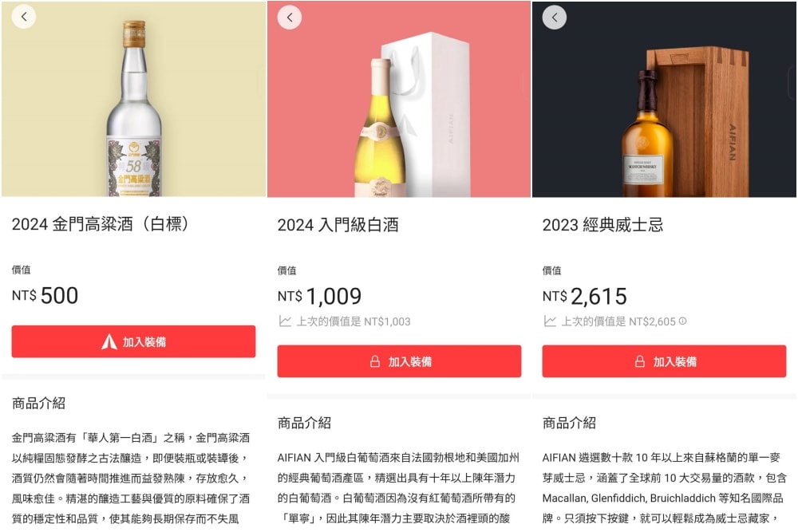This screenshot has height=532, width=798.
Task: Add classic whisky to equipment
Action: pos(664,361)
